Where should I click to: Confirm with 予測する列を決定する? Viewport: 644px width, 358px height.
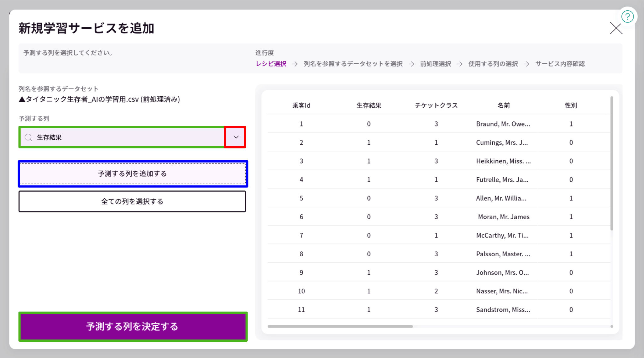(x=132, y=327)
